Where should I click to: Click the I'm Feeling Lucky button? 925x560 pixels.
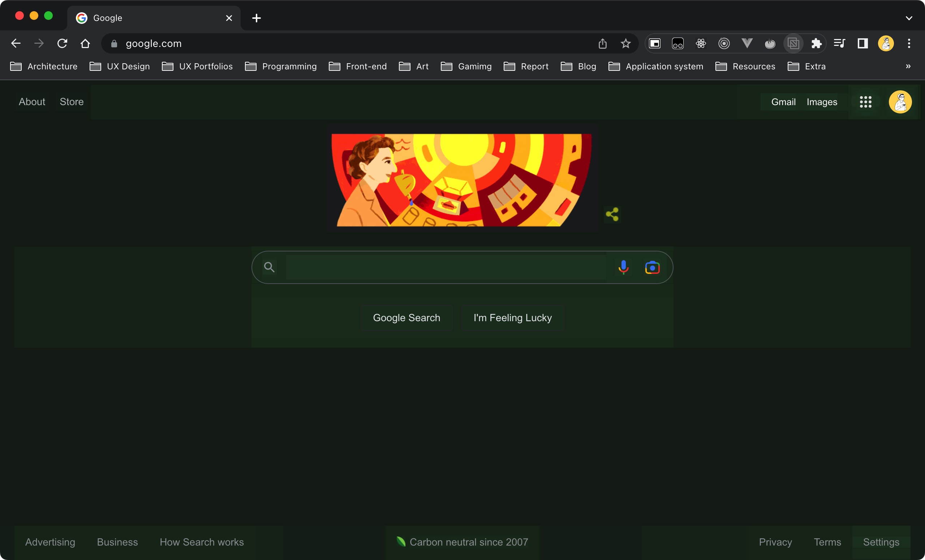512,318
